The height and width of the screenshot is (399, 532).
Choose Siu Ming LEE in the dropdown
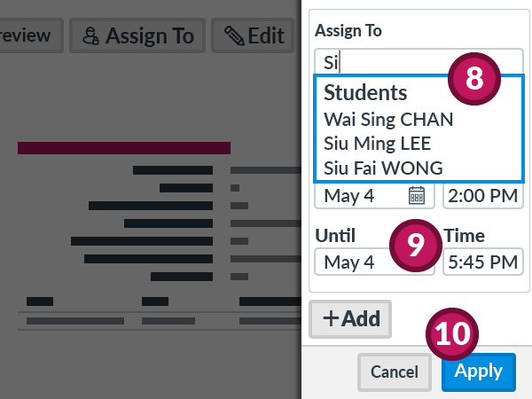click(x=377, y=143)
